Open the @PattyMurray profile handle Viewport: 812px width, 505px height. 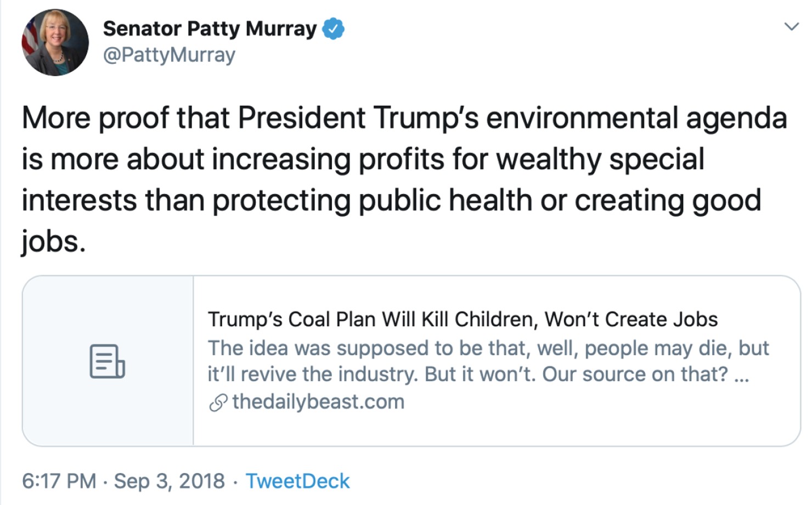[169, 54]
